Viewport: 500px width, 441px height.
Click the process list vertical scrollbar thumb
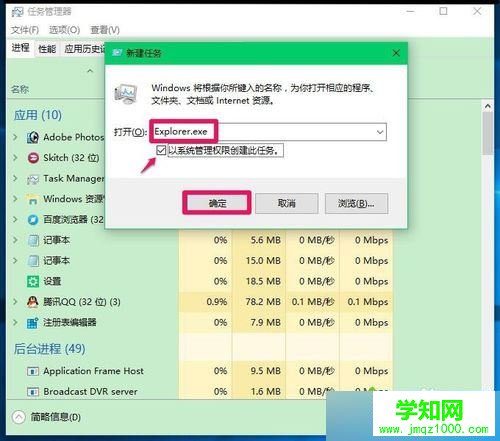pyautogui.click(x=488, y=133)
